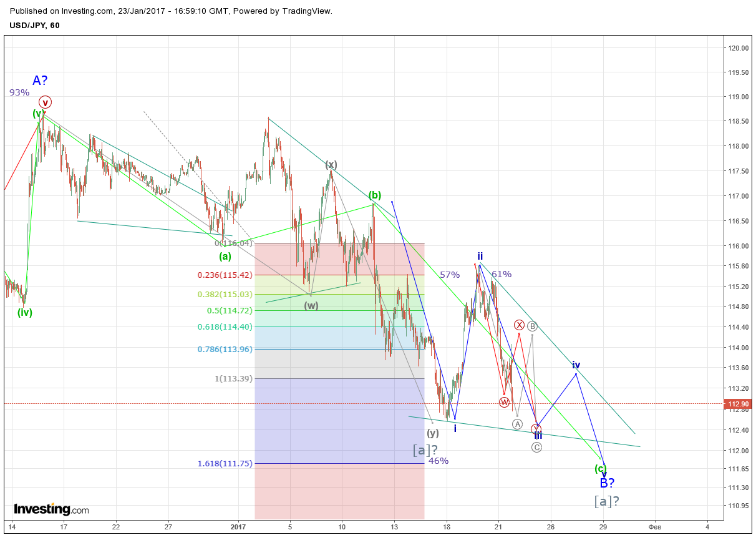Click the blue iv wave label
The width and height of the screenshot is (756, 535).
click(576, 365)
